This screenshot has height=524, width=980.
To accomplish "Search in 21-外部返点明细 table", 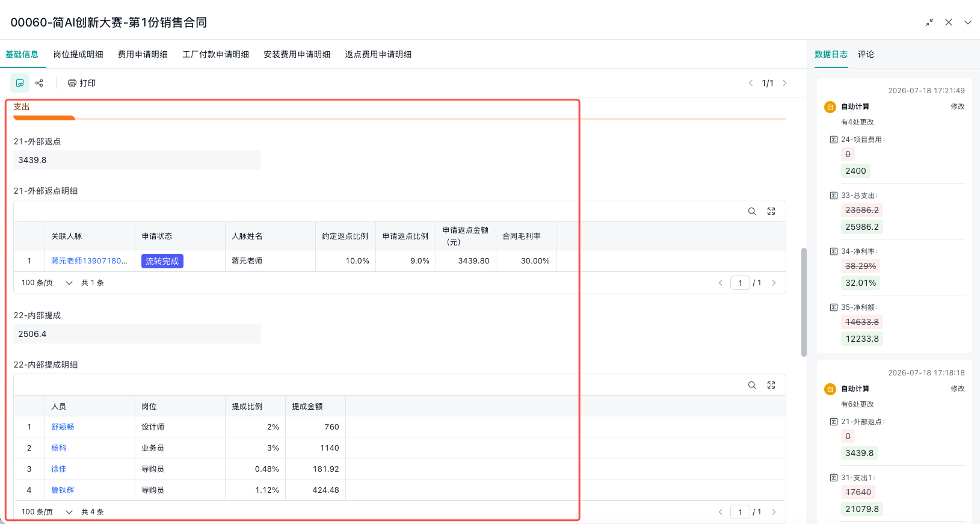I will (x=752, y=211).
